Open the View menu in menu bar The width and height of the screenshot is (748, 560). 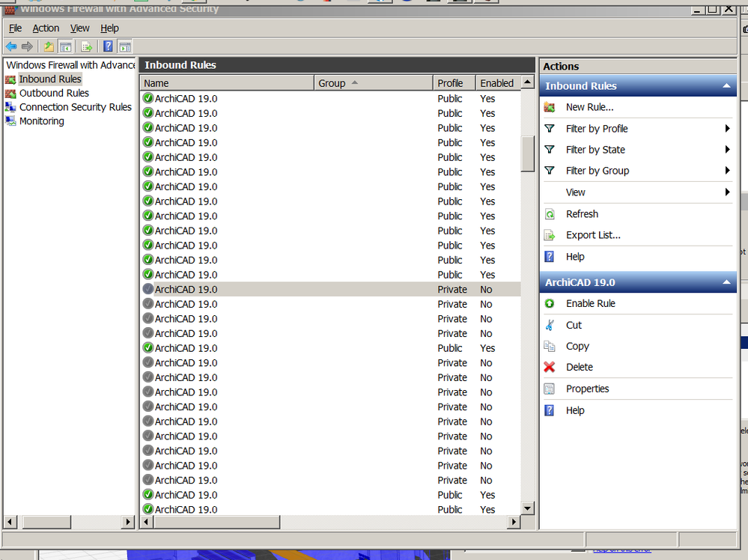click(x=79, y=28)
